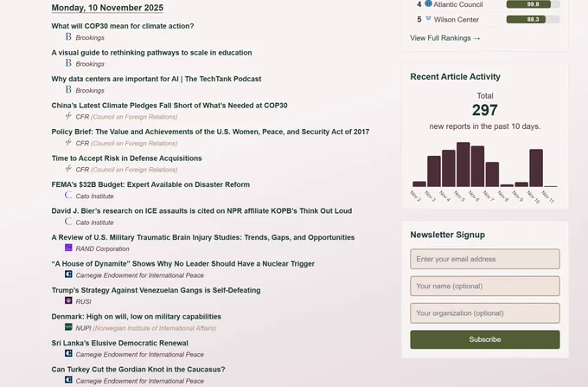Click 'NUPI' source name
The width and height of the screenshot is (588, 387).
[83, 328]
